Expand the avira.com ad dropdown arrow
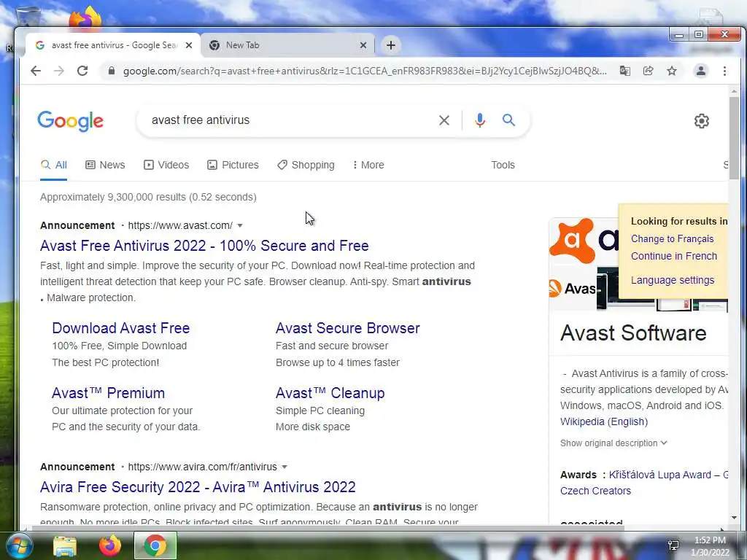 click(285, 467)
